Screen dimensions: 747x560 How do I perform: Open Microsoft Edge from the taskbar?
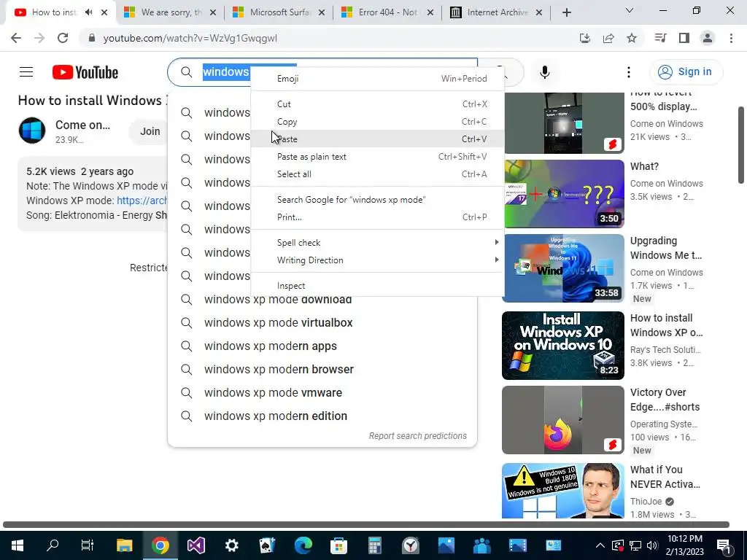[303, 545]
